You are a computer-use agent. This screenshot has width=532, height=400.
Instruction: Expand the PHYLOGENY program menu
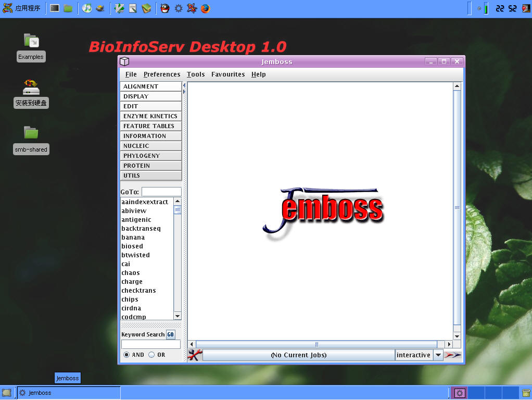coord(151,156)
